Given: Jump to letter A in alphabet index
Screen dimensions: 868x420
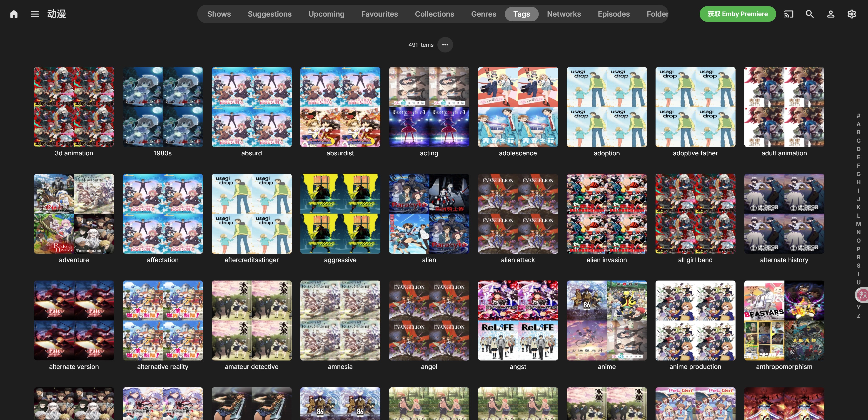Looking at the screenshot, I should click(x=858, y=124).
